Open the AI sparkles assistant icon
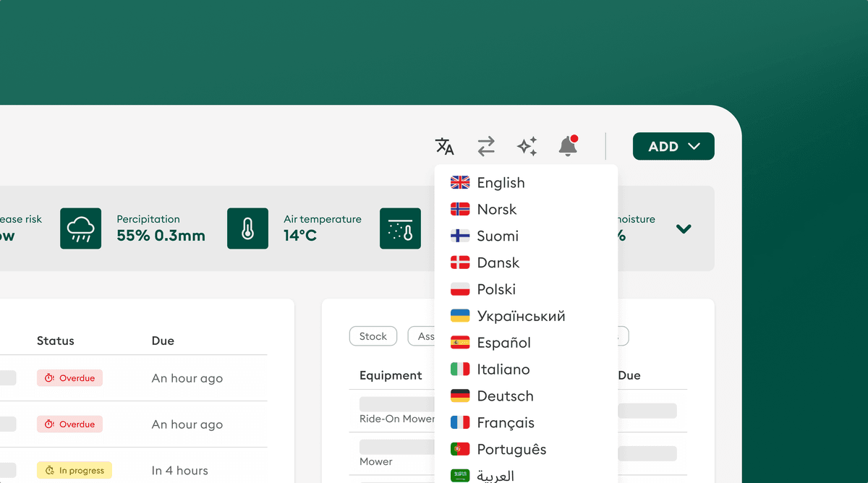Screen dimensions: 868x483 click(x=527, y=146)
